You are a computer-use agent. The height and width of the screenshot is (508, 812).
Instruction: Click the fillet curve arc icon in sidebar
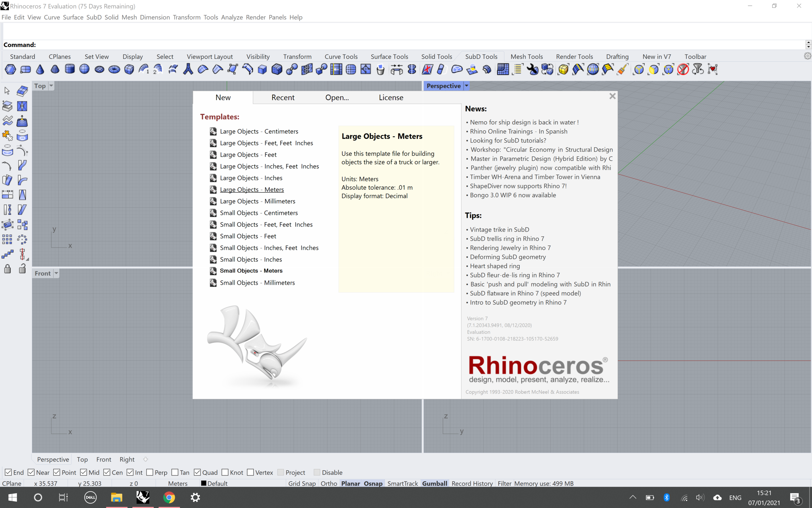point(7,166)
